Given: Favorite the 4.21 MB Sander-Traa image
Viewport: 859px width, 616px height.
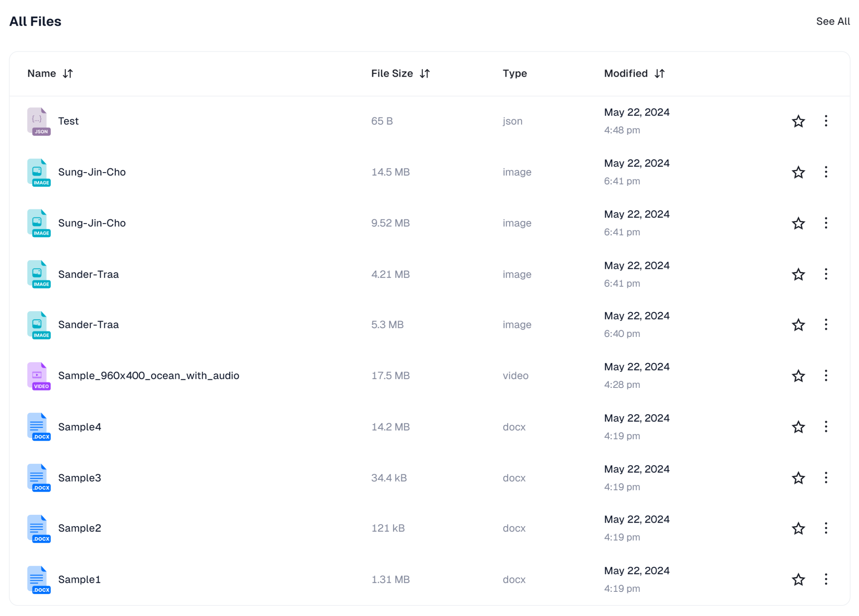Looking at the screenshot, I should click(x=799, y=275).
